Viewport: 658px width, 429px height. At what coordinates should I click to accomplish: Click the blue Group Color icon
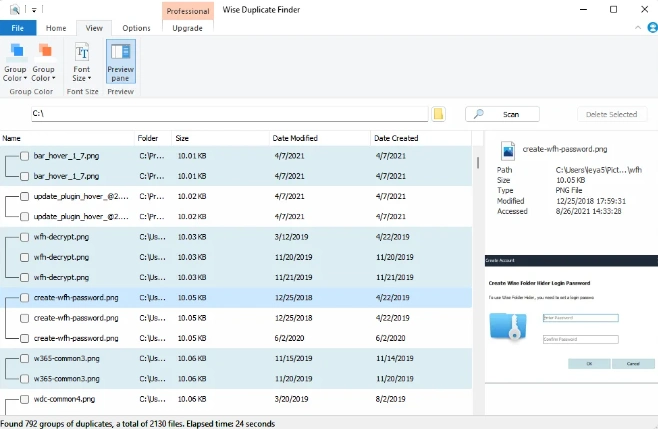coord(15,53)
